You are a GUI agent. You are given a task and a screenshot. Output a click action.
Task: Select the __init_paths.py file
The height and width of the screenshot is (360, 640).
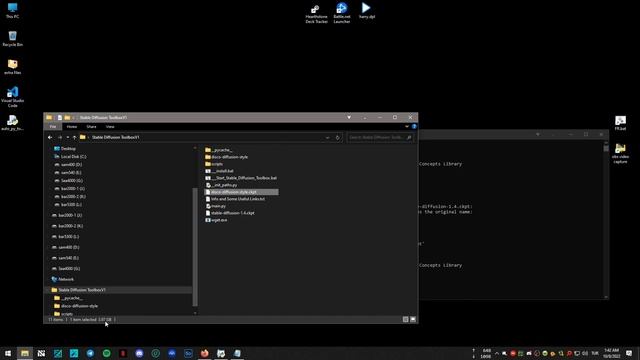coord(221,185)
